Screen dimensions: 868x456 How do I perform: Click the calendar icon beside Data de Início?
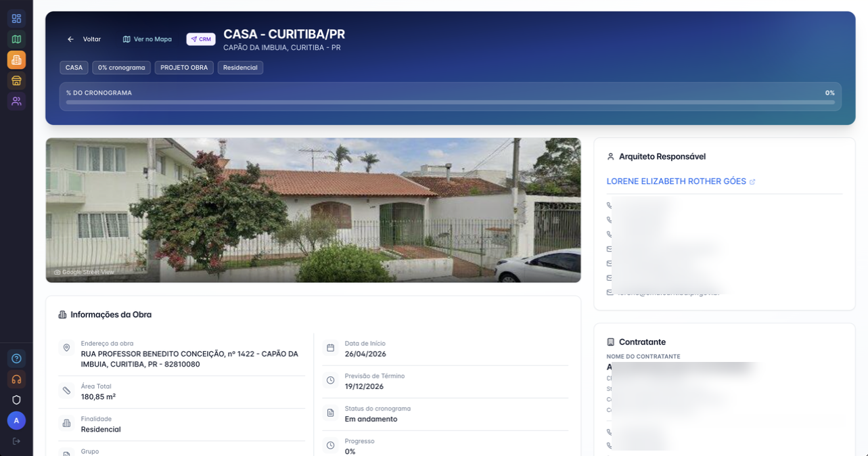click(330, 348)
